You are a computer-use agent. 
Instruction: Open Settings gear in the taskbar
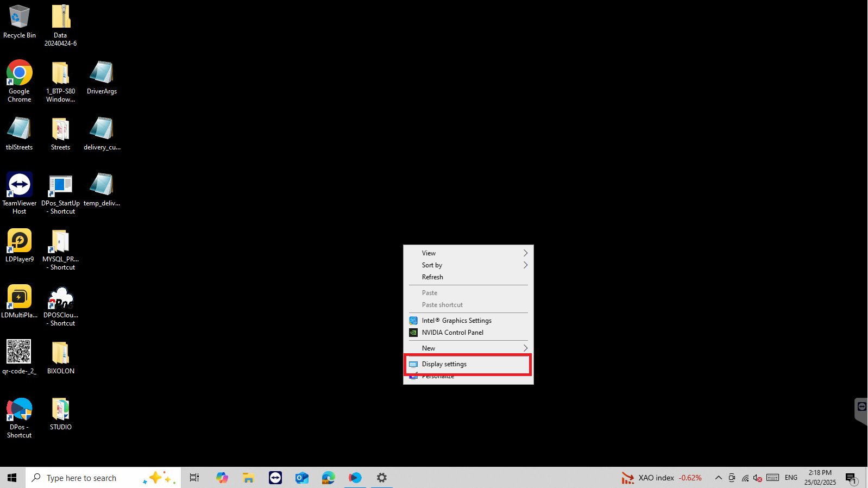382,478
